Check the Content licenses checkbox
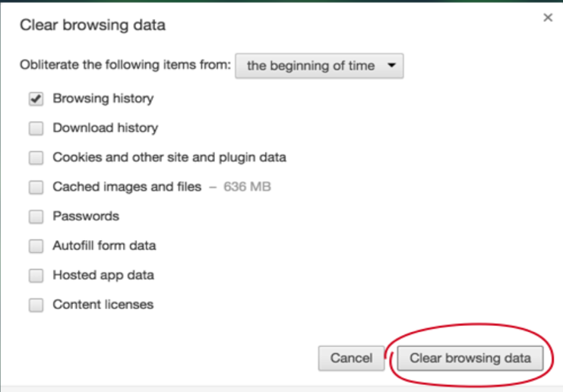563x392 pixels. pos(36,305)
